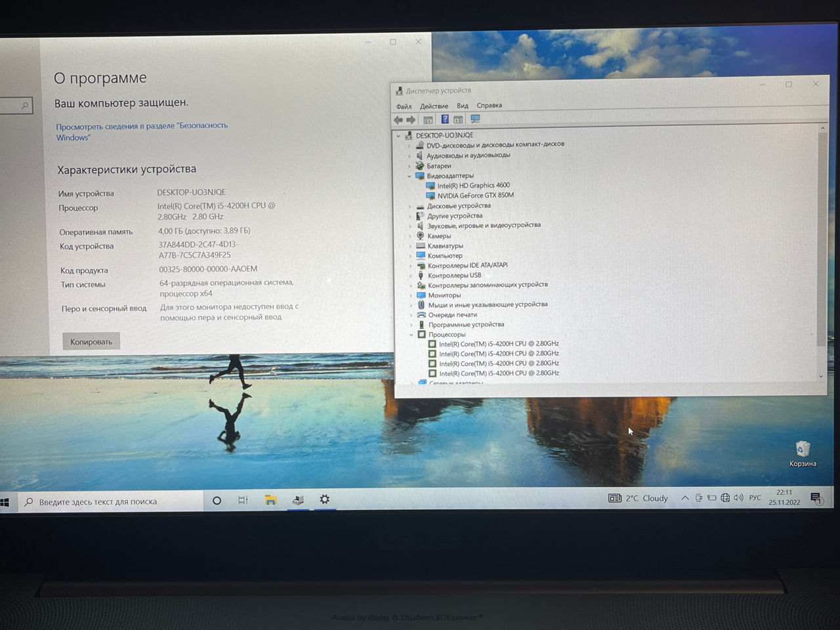The image size is (840, 630).
Task: Collapse the Видеоадаптеры category
Action: (x=410, y=176)
